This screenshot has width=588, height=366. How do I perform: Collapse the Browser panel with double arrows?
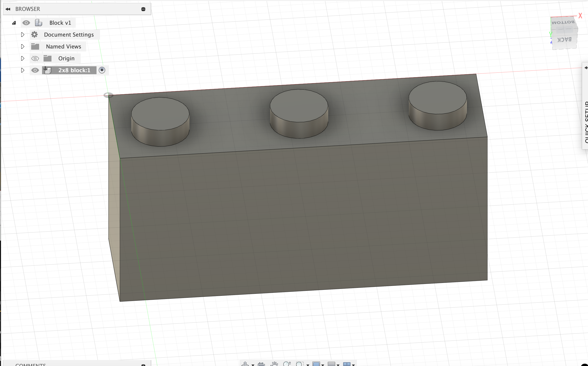(8, 9)
